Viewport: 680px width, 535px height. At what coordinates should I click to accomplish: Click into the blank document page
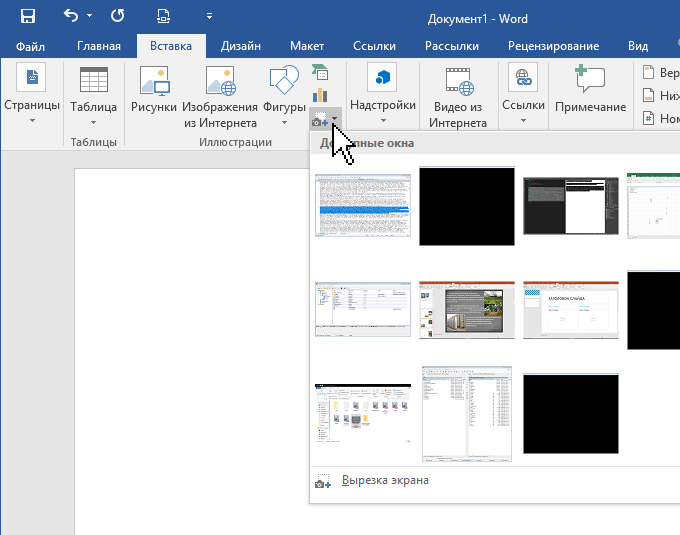[191, 351]
